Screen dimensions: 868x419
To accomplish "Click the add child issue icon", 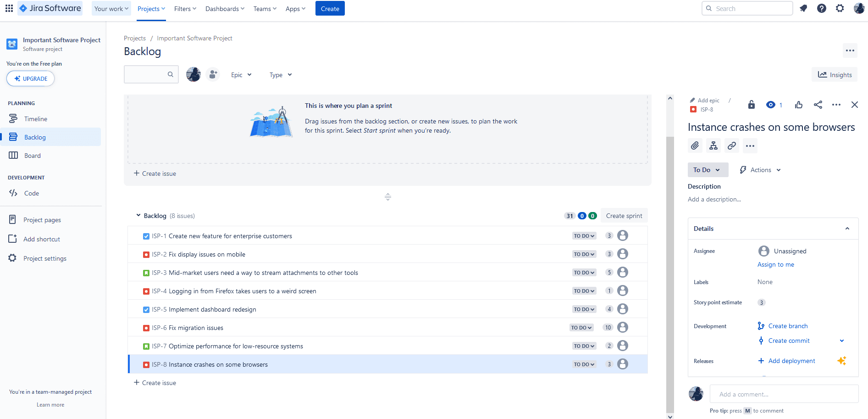I will (713, 145).
